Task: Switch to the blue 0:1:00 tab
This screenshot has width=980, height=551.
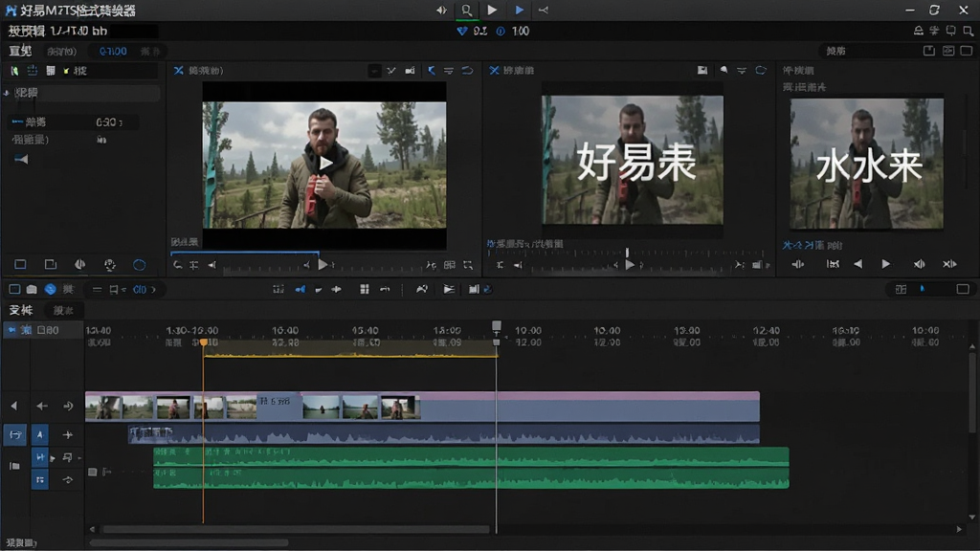Action: [x=113, y=52]
